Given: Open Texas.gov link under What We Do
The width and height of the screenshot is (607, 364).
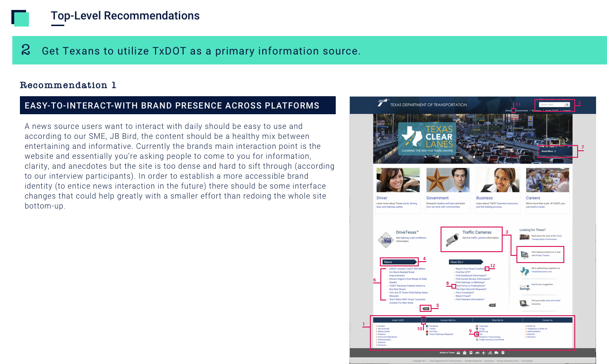Looking at the screenshot, I should tap(484, 326).
